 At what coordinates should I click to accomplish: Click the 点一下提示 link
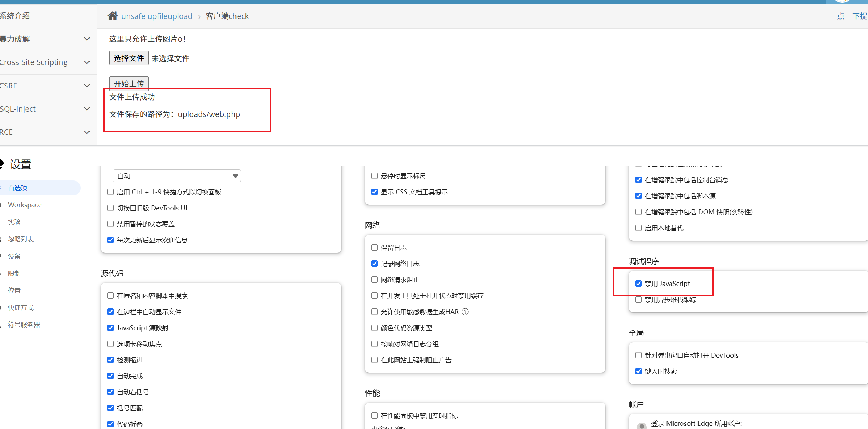(852, 16)
